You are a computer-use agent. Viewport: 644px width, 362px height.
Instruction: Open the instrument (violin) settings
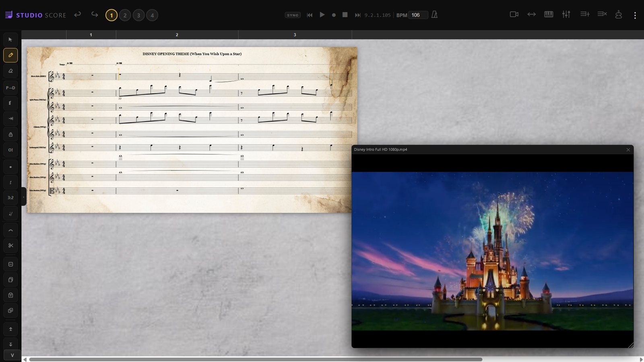(619, 14)
